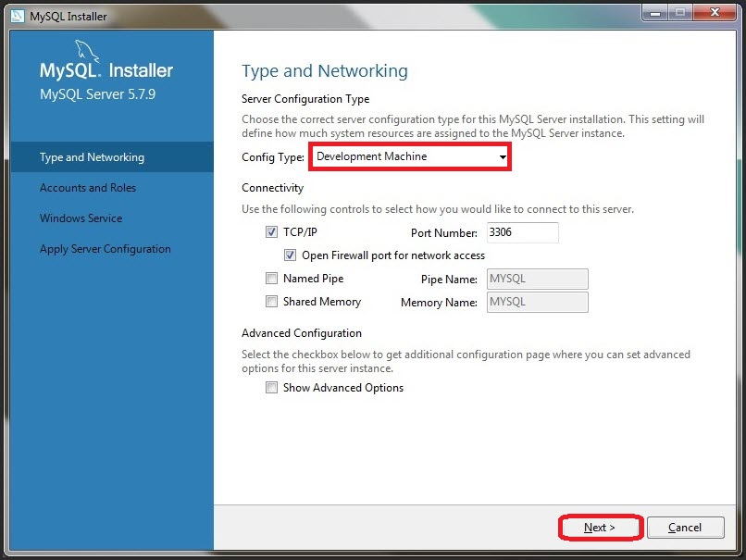The height and width of the screenshot is (560, 746).
Task: Maximize the MySQL Installer window
Action: click(680, 13)
